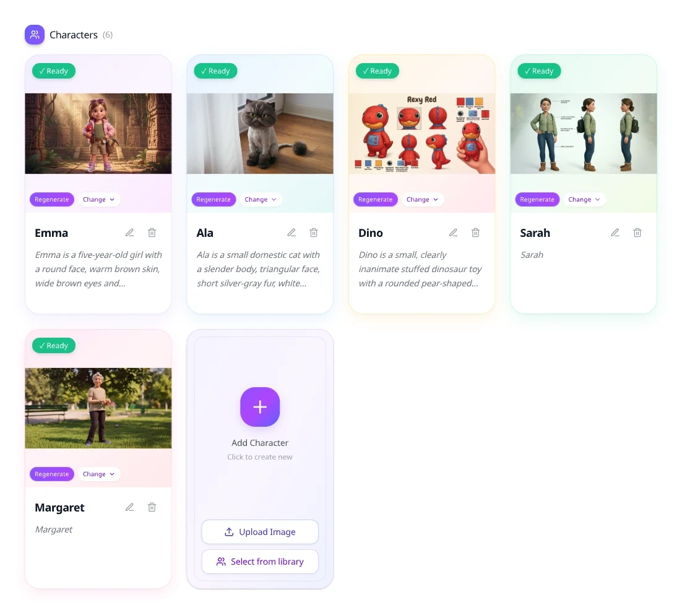Click the Ala name heading
The height and width of the screenshot is (616, 682).
point(205,233)
